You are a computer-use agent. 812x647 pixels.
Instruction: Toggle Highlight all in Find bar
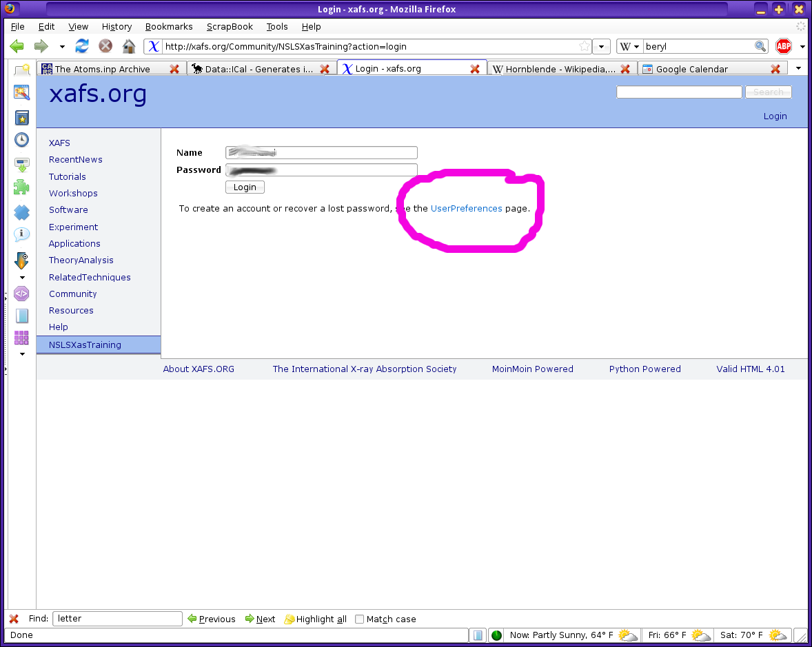point(315,619)
